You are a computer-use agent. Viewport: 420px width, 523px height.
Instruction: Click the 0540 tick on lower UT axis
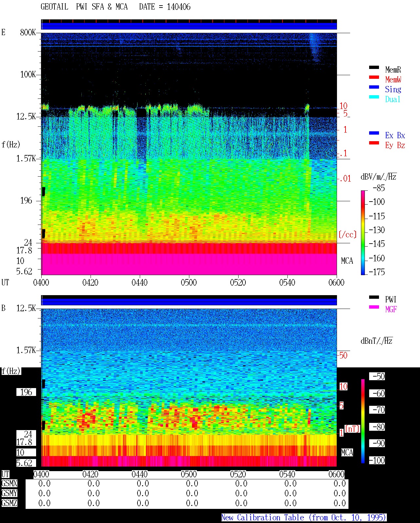point(287,474)
